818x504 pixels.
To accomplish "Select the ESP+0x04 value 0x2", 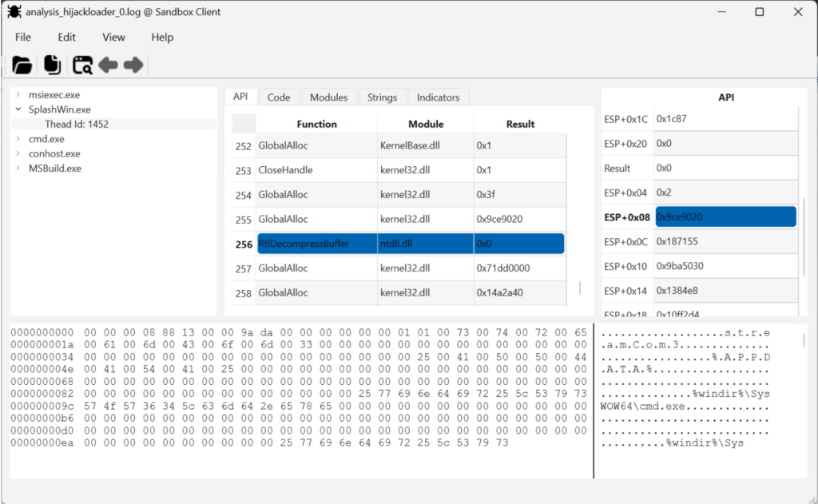I will pos(725,192).
